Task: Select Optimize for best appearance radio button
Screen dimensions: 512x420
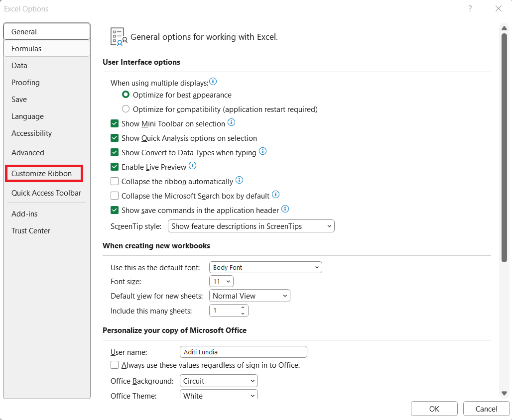Action: [x=126, y=95]
